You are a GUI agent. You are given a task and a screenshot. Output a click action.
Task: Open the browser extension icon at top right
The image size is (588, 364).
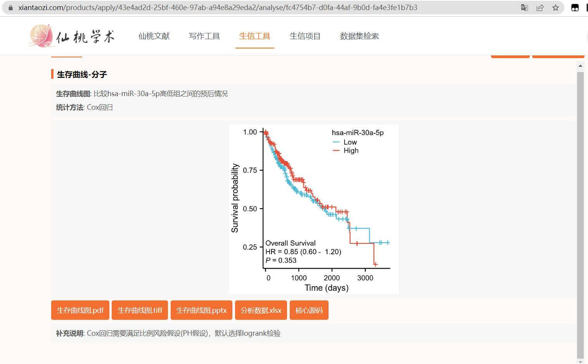point(575,8)
